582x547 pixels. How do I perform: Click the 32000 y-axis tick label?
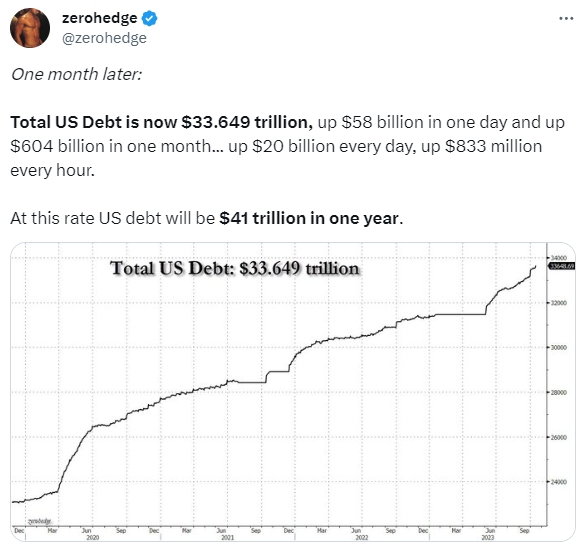[x=559, y=303]
